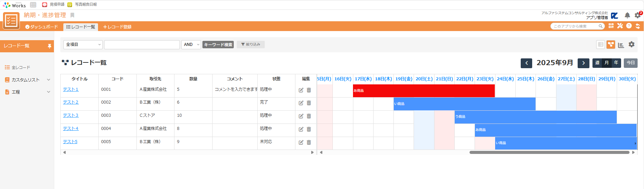
Task: Open help question mark icon
Action: [629, 26]
